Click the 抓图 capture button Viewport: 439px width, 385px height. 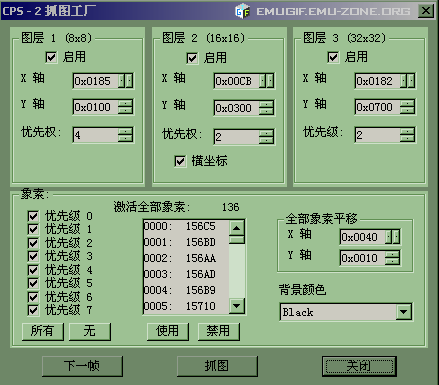click(217, 366)
